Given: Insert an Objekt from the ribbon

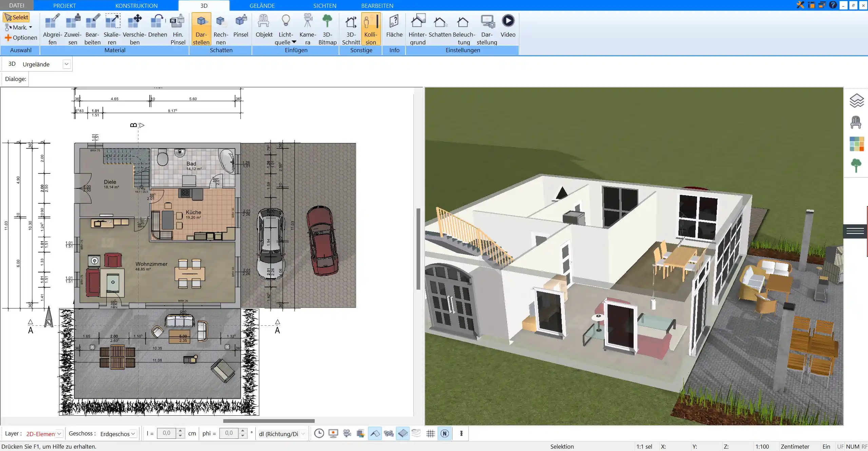Looking at the screenshot, I should pyautogui.click(x=264, y=26).
